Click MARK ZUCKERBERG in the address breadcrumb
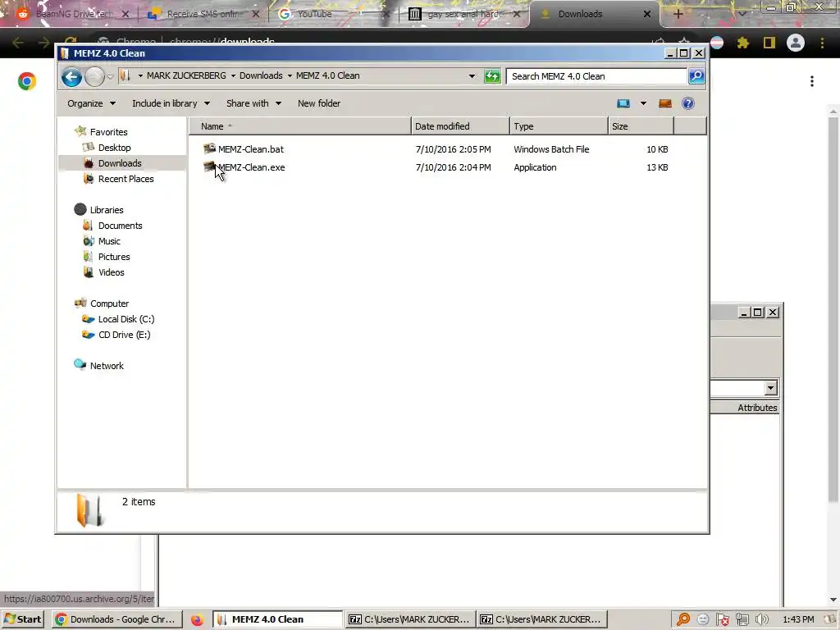 186,75
